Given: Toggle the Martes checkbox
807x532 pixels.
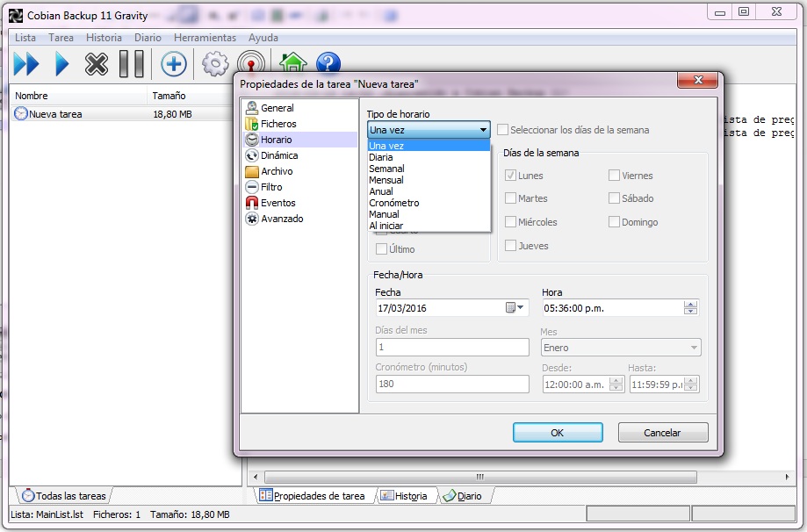Looking at the screenshot, I should 510,198.
